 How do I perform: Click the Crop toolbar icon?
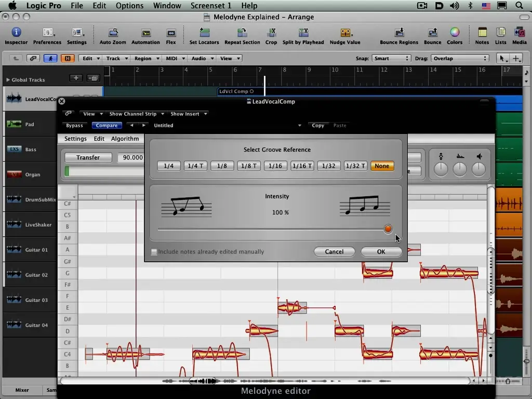point(271,32)
